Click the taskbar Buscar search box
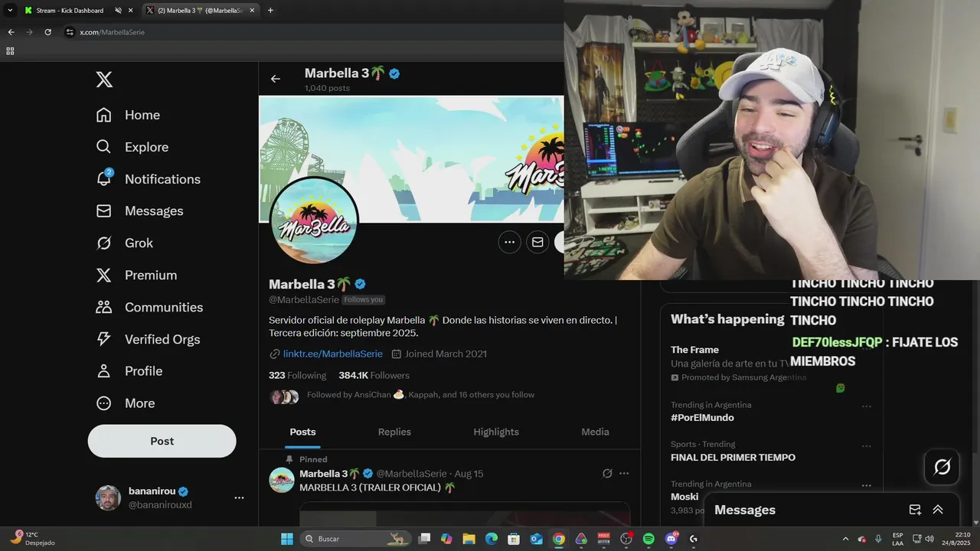Screen dimensions: 980x551 (x=354, y=539)
